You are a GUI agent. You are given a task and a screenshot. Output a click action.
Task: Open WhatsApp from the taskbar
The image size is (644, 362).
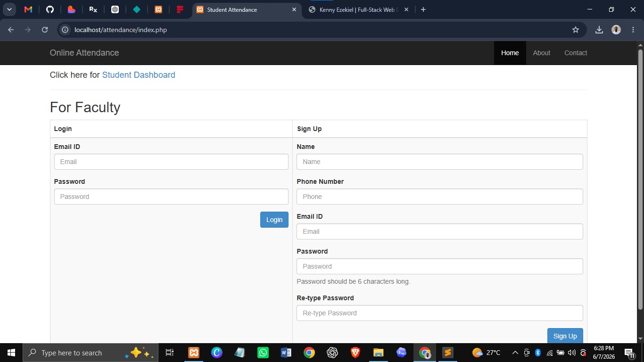[x=263, y=353]
